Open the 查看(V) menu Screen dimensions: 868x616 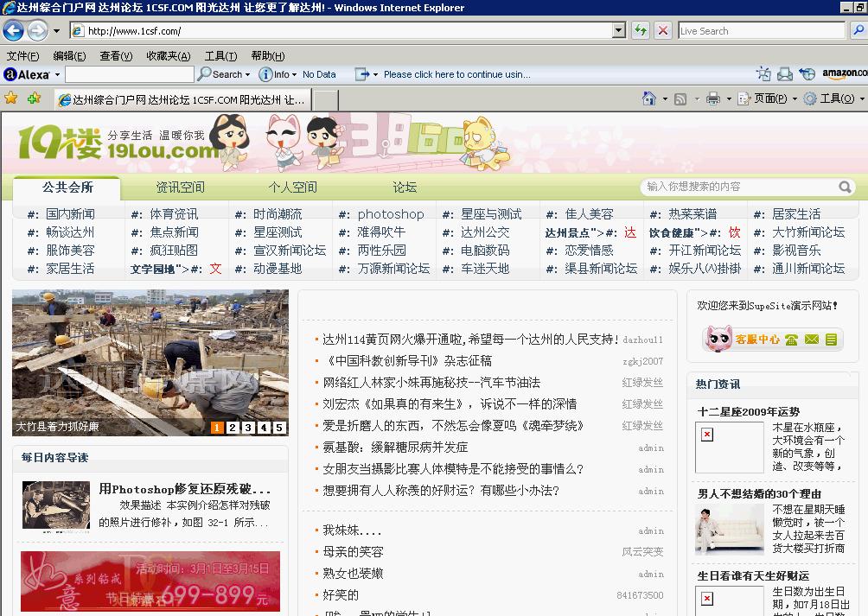click(x=116, y=56)
